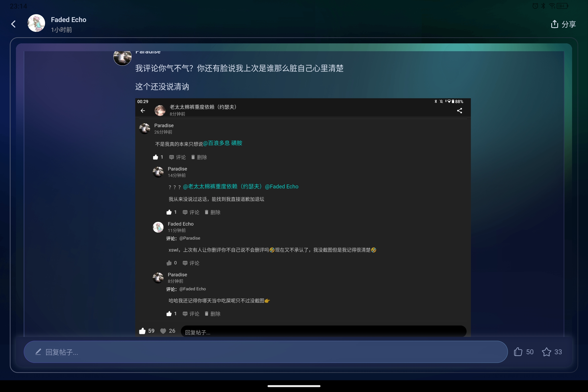The image size is (588, 392).
Task: Tap the 1小时前 timestamp under Faded Echo
Action: 61,30
